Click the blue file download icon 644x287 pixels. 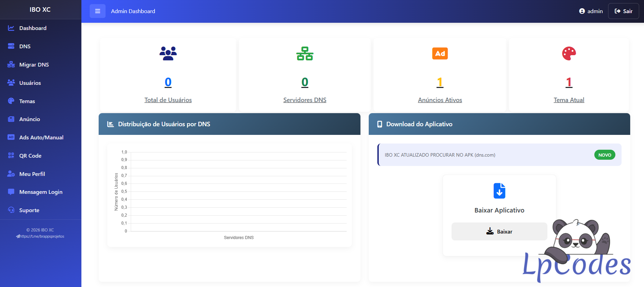click(499, 191)
